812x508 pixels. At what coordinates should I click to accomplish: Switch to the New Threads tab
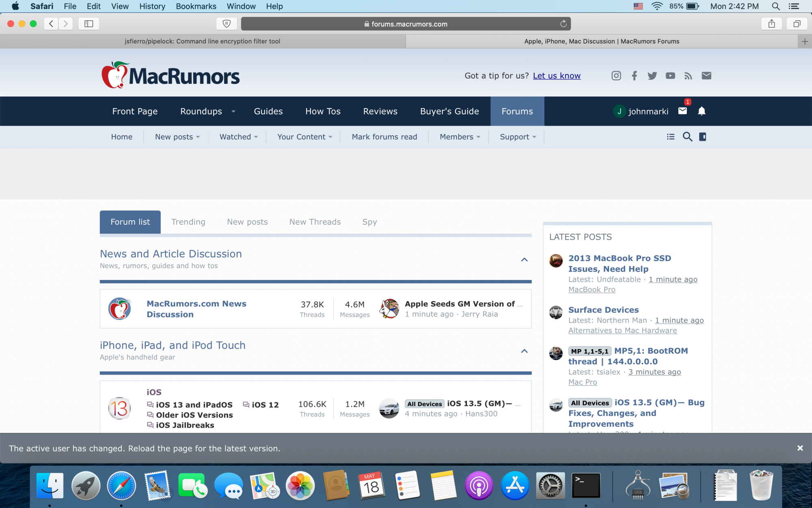pyautogui.click(x=315, y=222)
